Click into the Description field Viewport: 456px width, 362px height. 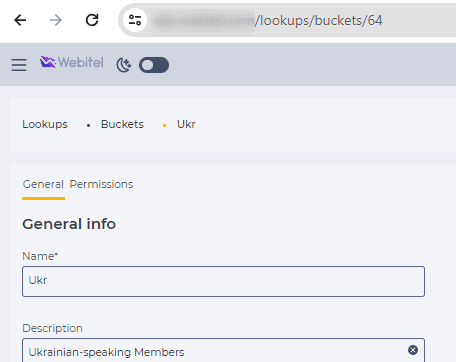coord(223,350)
